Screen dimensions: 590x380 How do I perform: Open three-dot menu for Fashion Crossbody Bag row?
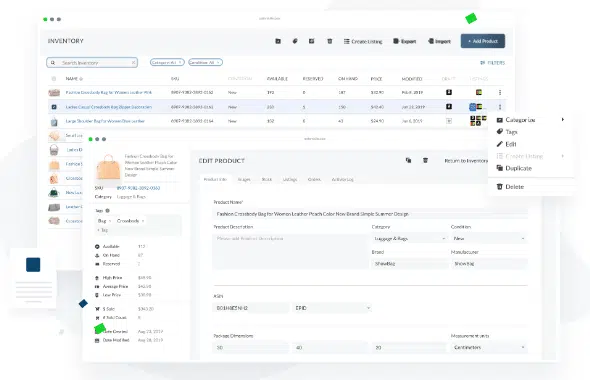[500, 92]
